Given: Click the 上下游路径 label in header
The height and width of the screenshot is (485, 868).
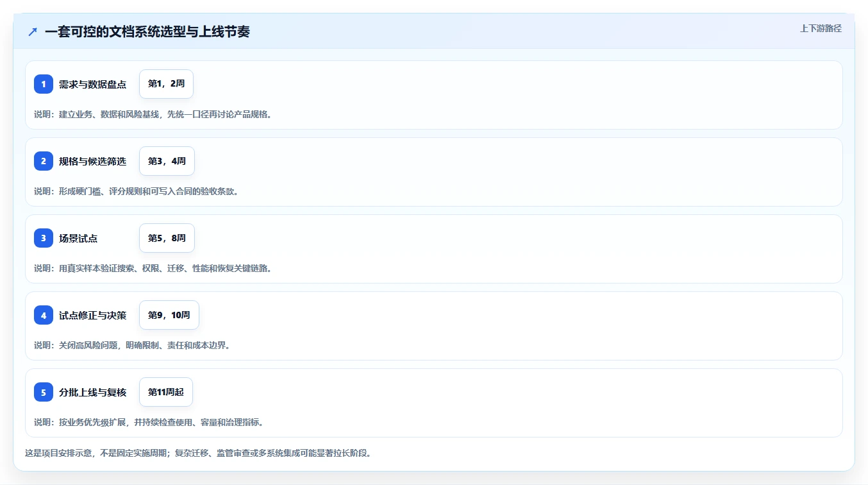Looking at the screenshot, I should pyautogui.click(x=821, y=28).
